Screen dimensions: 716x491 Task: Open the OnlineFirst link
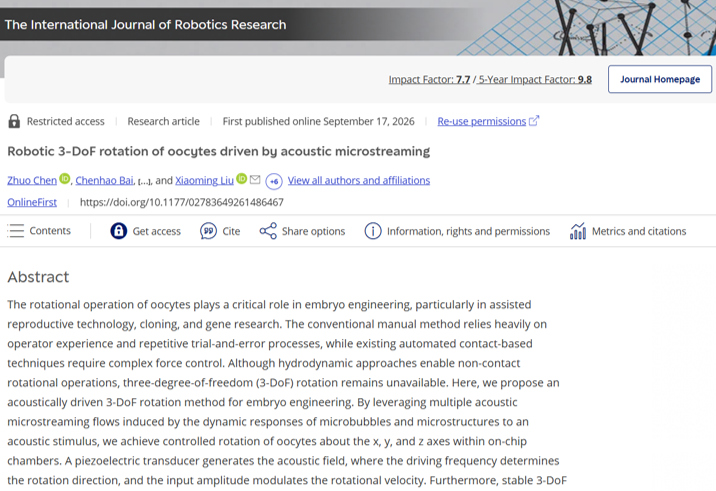point(32,202)
